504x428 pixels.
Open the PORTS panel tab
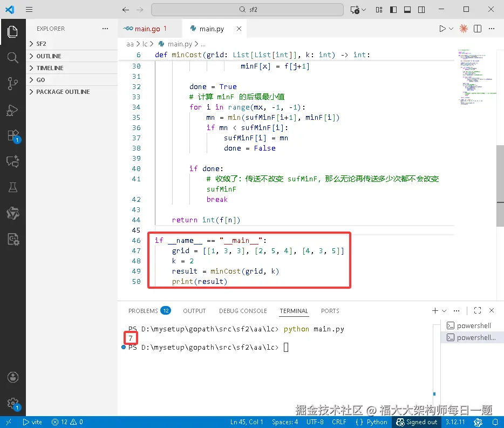point(330,311)
